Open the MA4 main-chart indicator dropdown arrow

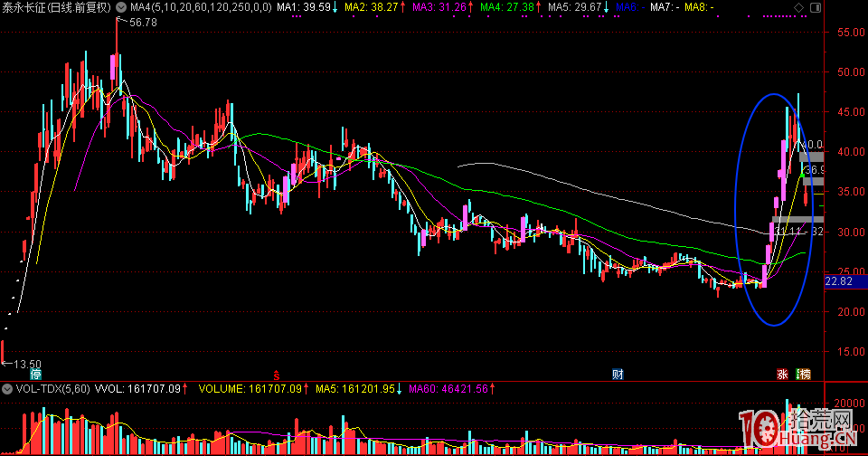[120, 7]
